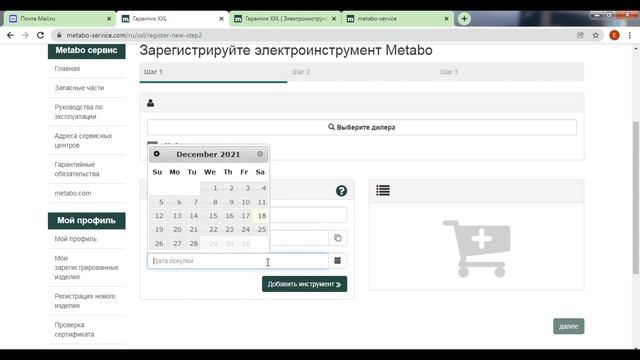The image size is (640, 360).
Task: Pick December 6 in the calendar
Action: pos(175,202)
